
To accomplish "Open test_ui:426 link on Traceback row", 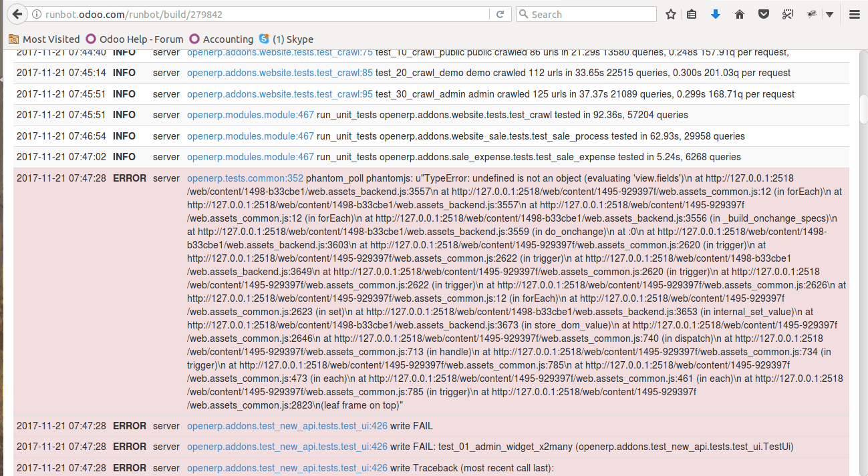I will point(287,468).
